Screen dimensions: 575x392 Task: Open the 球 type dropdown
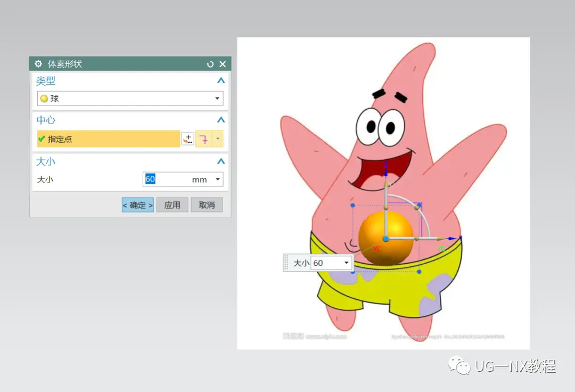pos(130,99)
